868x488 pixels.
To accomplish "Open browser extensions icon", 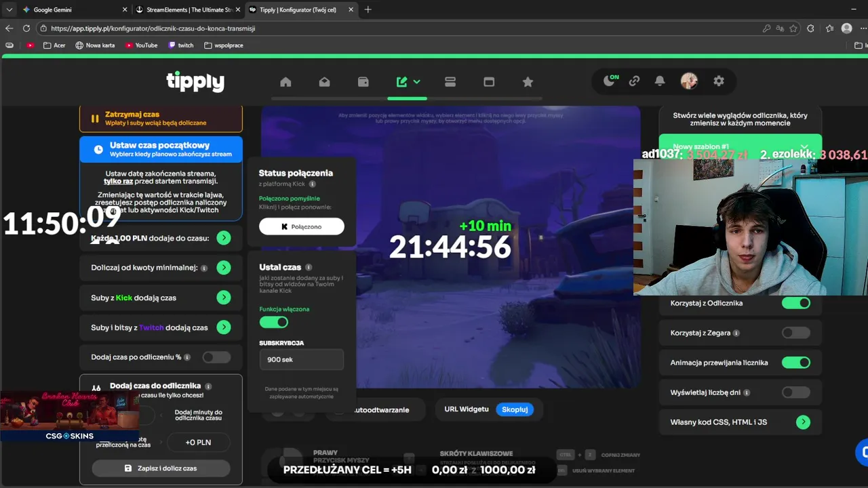I will point(811,28).
